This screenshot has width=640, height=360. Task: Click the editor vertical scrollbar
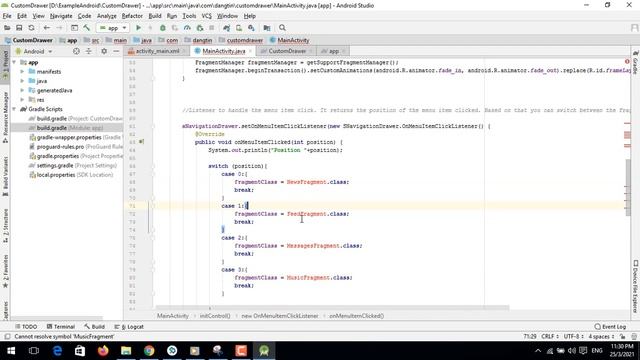(x=627, y=188)
